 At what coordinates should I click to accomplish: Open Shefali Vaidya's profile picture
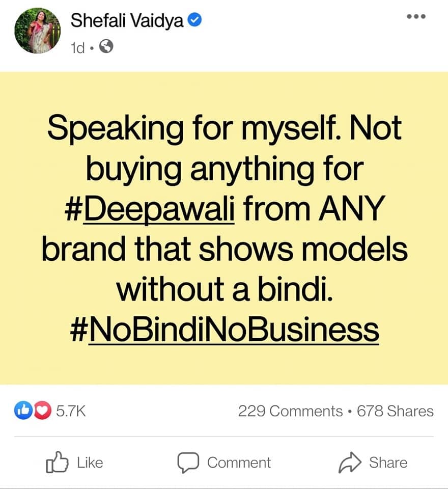[38, 31]
